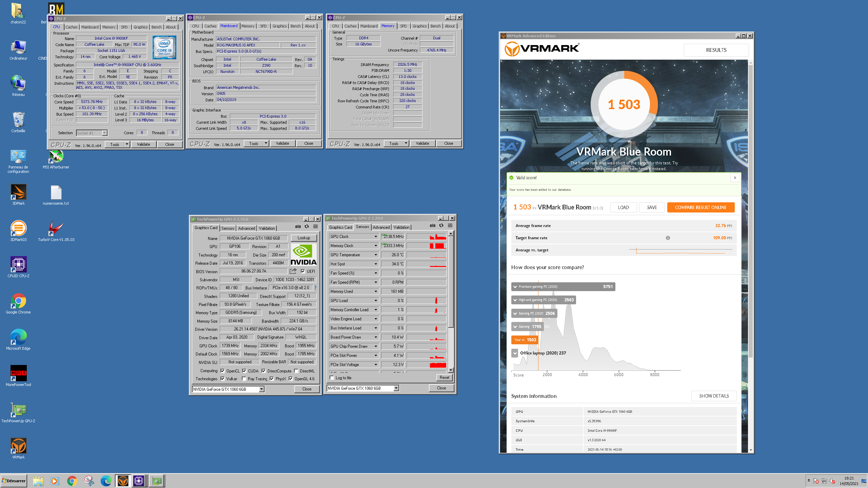Viewport: 868px width, 488px height.
Task: Open the Tools dropdown arrow in CPU-Z Mainboard window
Action: coord(266,143)
